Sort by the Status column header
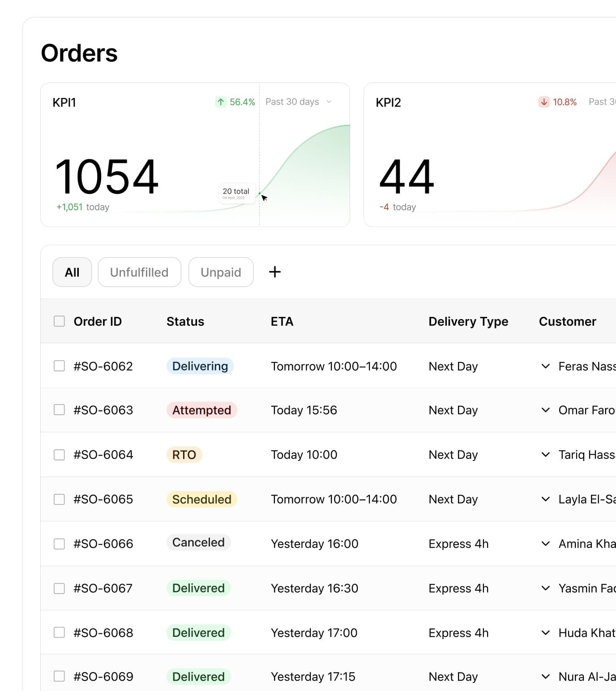 (185, 321)
